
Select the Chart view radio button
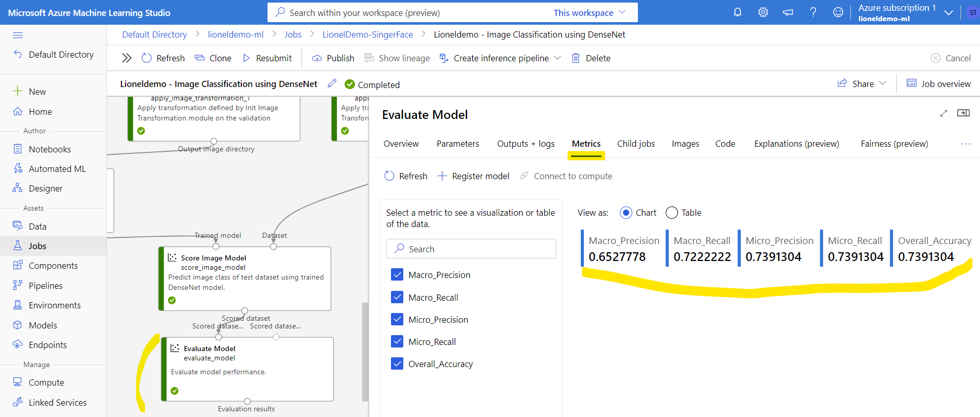(626, 213)
